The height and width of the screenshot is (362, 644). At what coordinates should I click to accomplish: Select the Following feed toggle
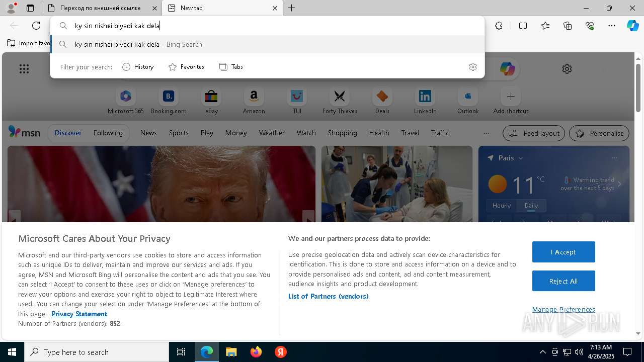pos(108,133)
